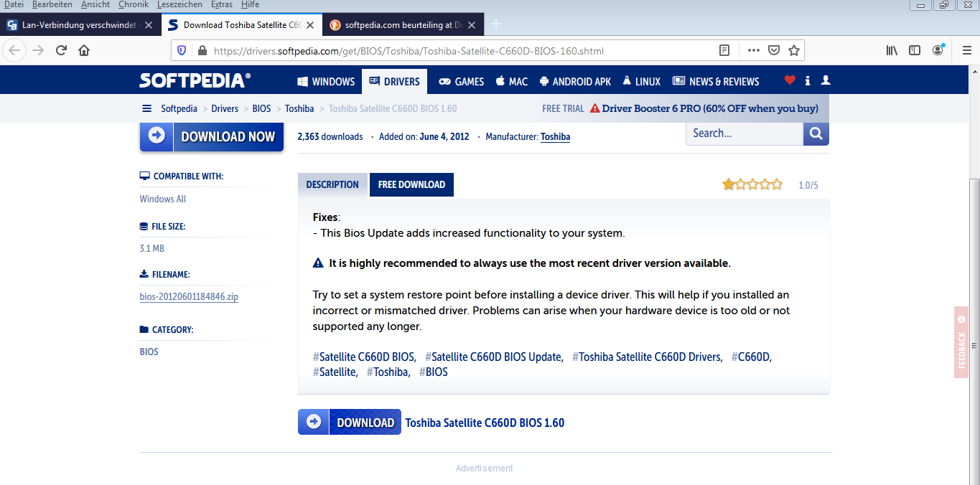This screenshot has width=980, height=485.
Task: Open Softpedia user account icon
Action: tap(826, 80)
